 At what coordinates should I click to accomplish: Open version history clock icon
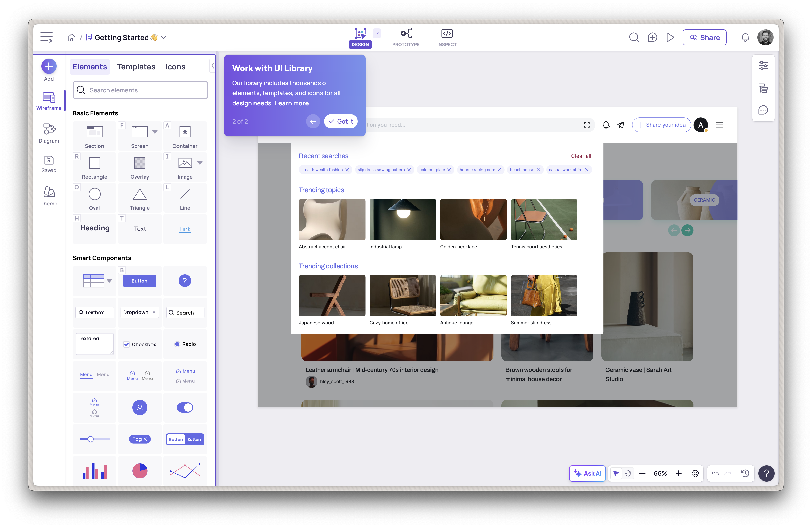(745, 473)
